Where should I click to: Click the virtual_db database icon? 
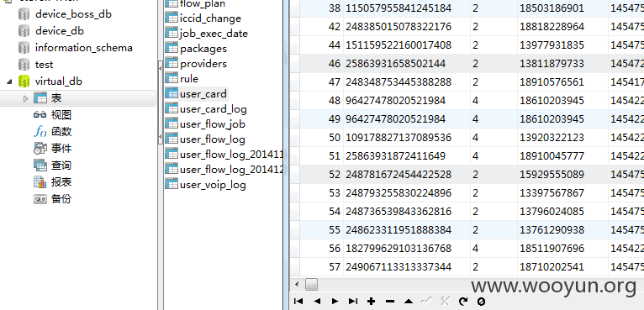[24, 81]
